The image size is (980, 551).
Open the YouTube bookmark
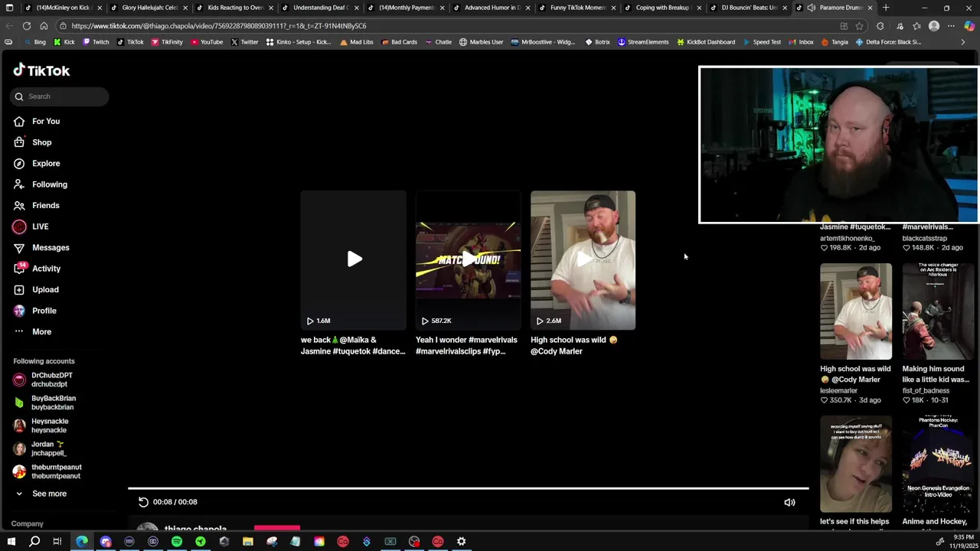tap(207, 42)
